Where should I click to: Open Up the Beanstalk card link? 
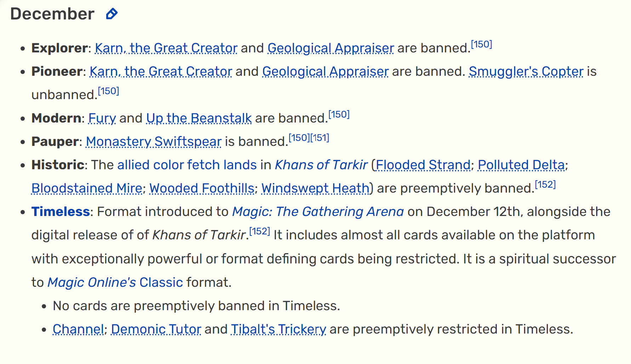pos(199,118)
